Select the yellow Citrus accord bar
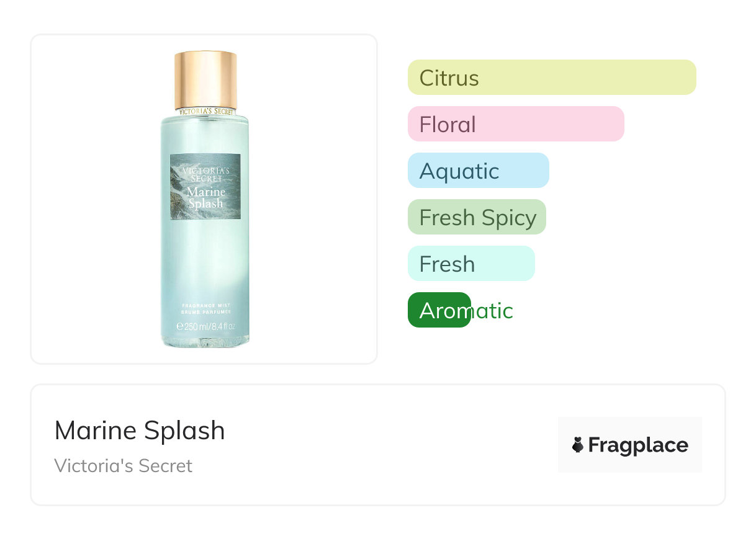This screenshot has height=536, width=756. (x=551, y=78)
